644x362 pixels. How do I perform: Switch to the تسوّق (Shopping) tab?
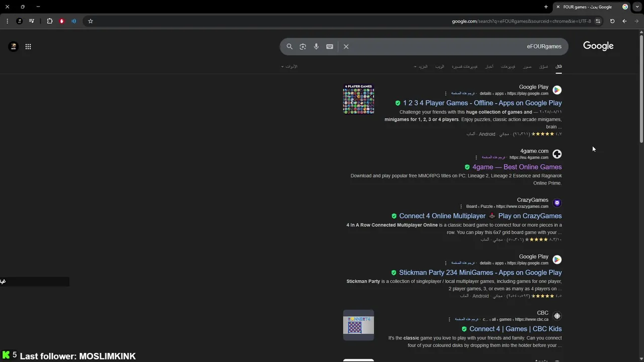coord(543,66)
